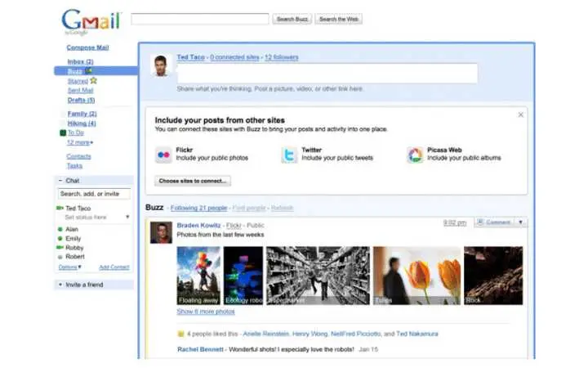Click the Flickr source link on the post
The image size is (588, 368).
(x=234, y=226)
